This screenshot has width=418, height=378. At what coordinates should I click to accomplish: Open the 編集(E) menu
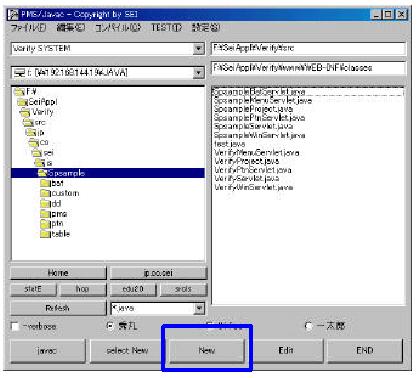[71, 28]
